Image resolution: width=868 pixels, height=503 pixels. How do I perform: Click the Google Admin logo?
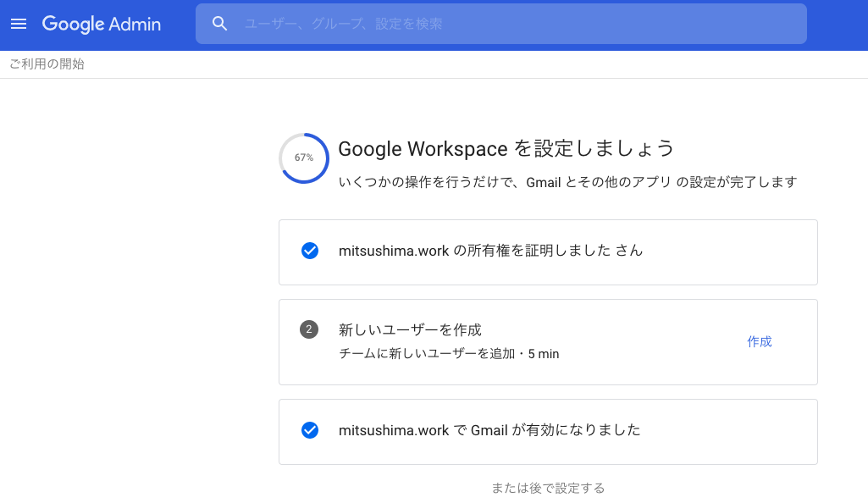102,24
